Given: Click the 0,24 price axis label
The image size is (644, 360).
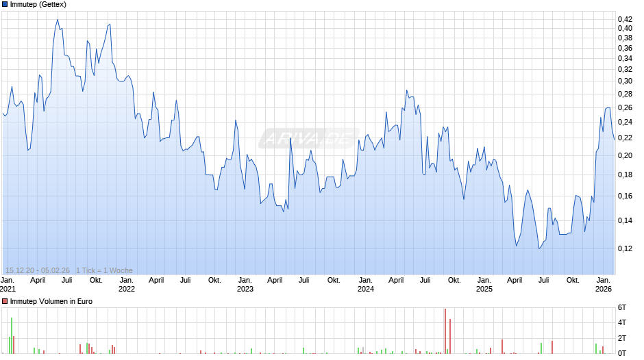Looking at the screenshot, I should (x=625, y=123).
